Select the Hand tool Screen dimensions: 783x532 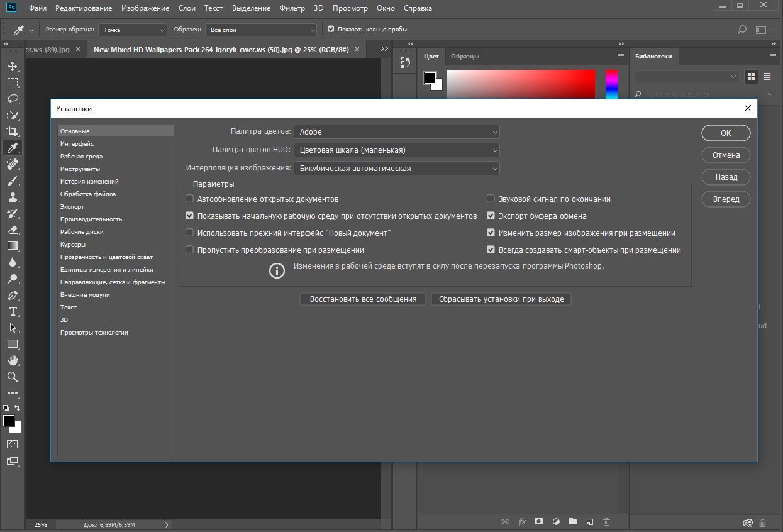12,360
